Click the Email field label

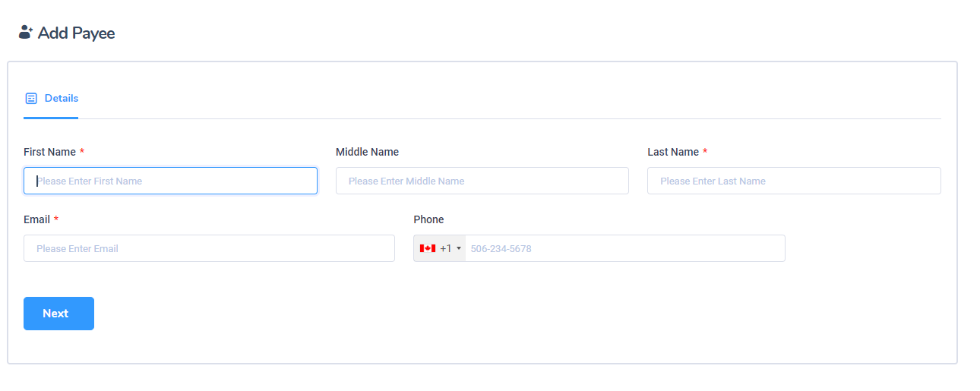point(36,219)
